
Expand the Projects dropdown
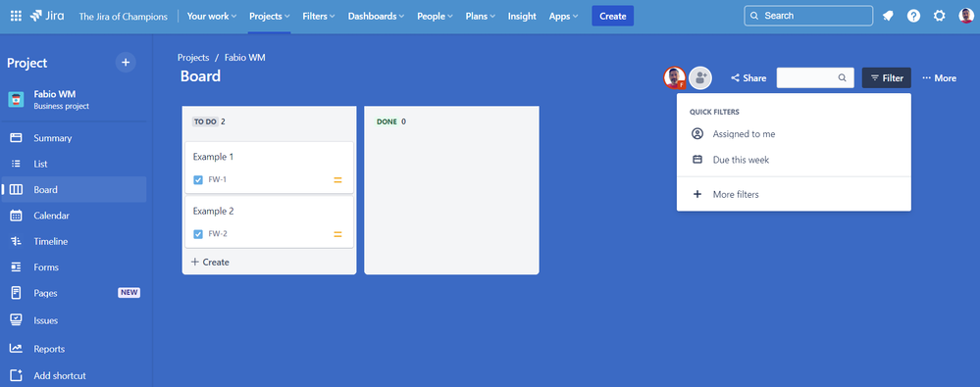[270, 17]
